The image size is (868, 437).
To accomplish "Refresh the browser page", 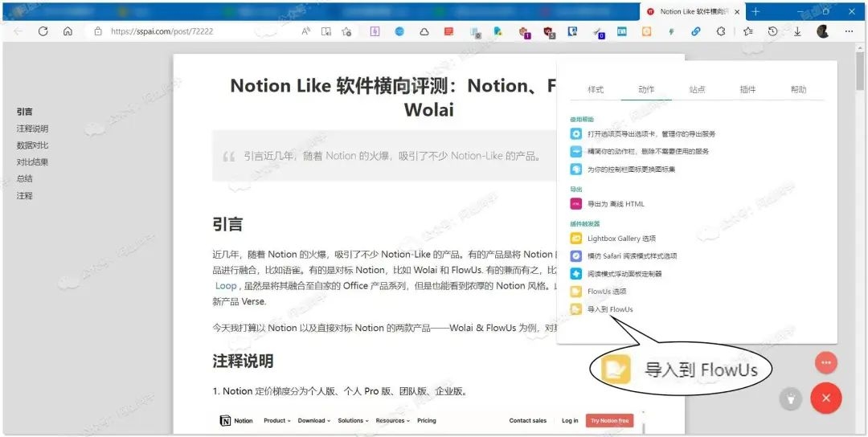I will (x=43, y=31).
